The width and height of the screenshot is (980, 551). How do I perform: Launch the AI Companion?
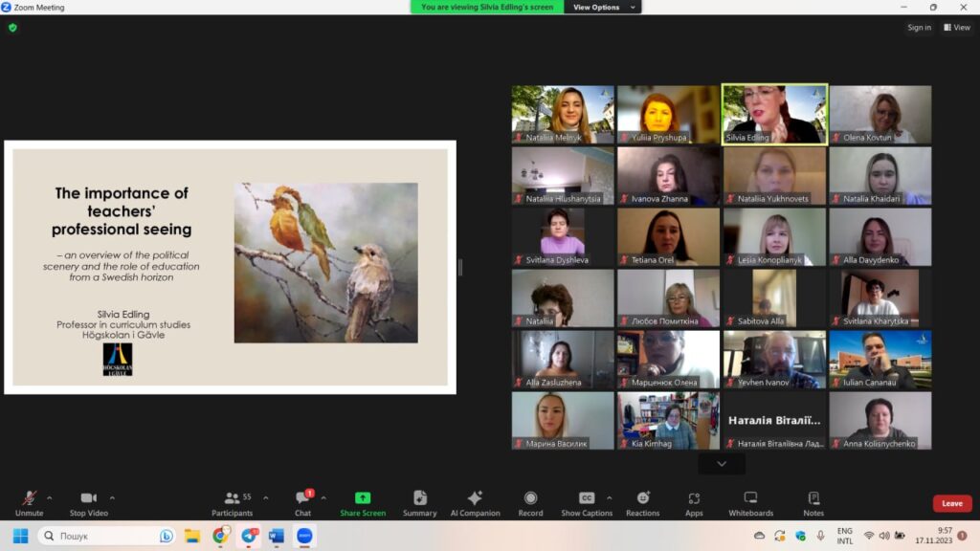(x=475, y=503)
